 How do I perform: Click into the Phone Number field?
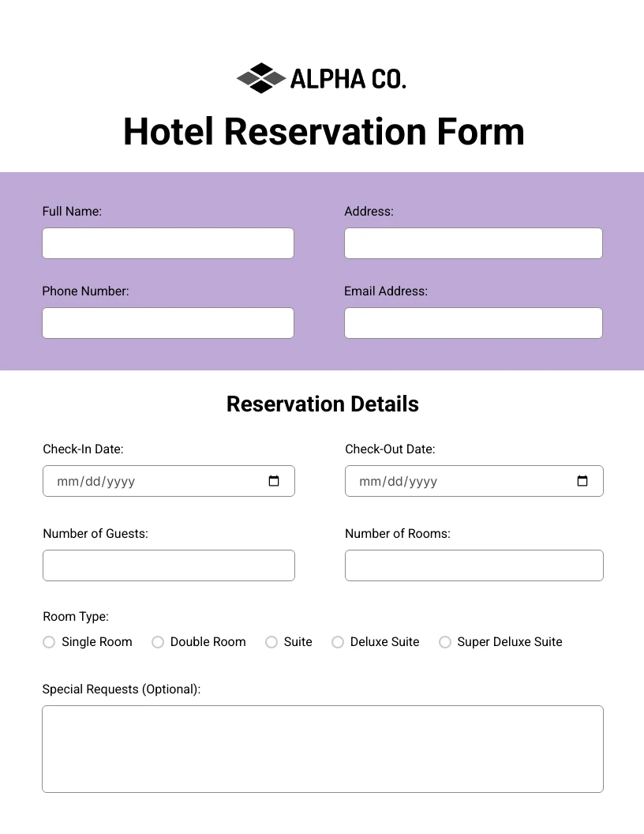167,323
